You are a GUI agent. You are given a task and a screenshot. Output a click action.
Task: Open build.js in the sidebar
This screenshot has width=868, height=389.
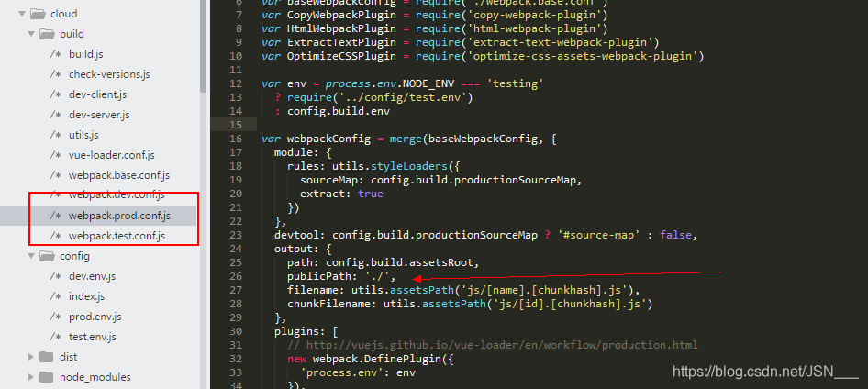[86, 54]
